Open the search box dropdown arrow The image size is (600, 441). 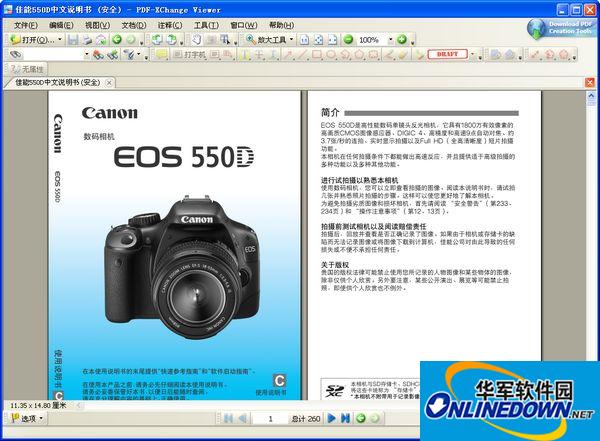(86, 54)
